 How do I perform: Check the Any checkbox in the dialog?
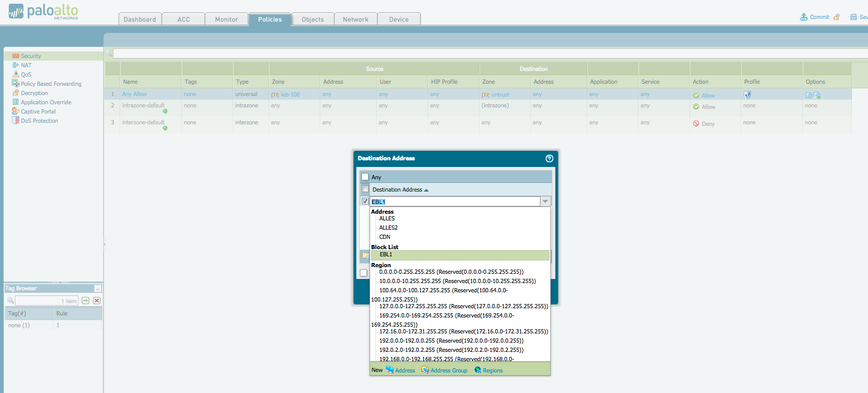[x=365, y=177]
